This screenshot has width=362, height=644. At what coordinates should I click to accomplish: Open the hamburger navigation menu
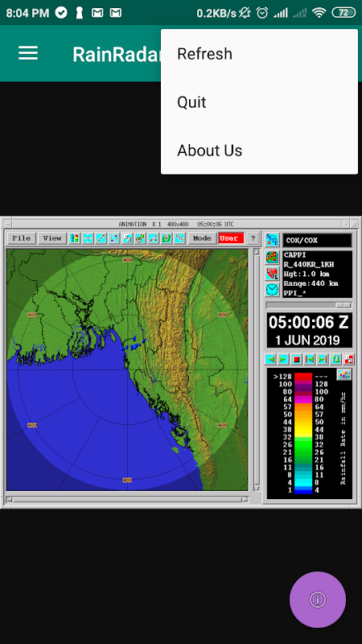coord(28,53)
